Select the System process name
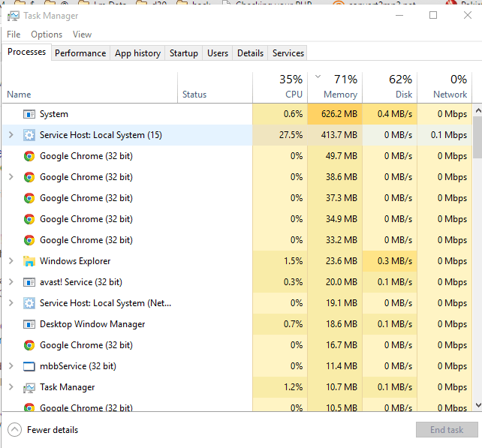The height and width of the screenshot is (448, 482). [x=54, y=114]
